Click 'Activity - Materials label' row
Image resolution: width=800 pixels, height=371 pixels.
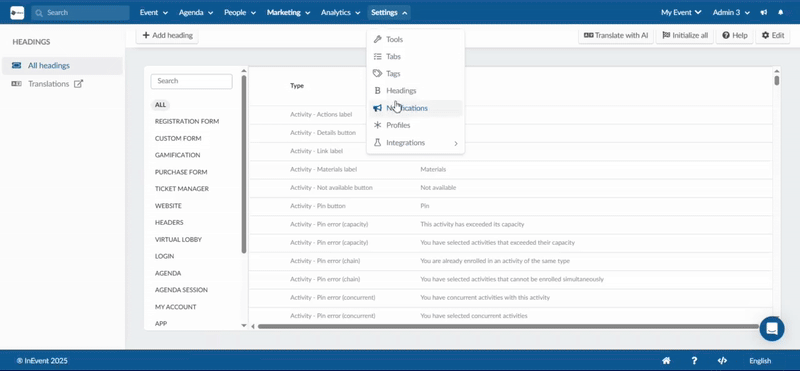(511, 169)
